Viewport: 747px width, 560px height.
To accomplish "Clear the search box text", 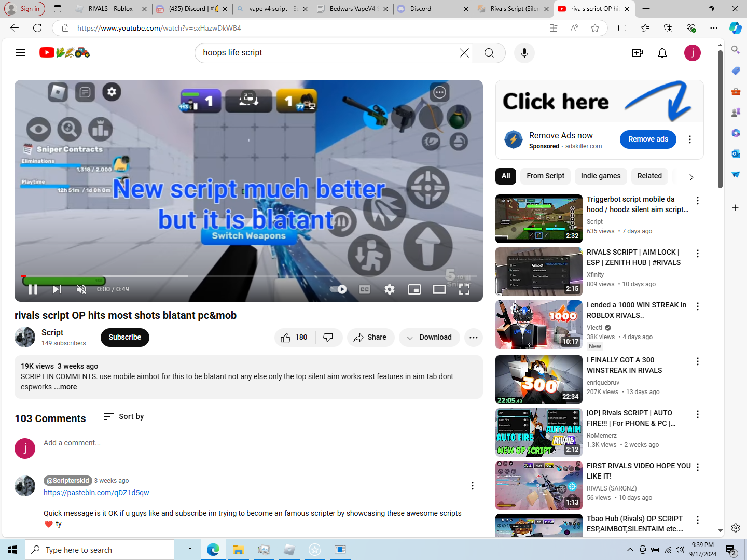I will [464, 53].
